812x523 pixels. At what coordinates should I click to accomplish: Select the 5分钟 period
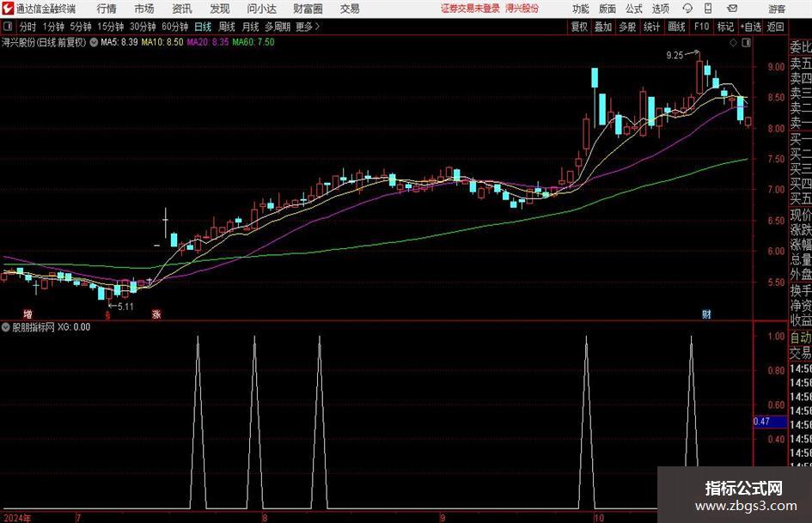[x=81, y=27]
